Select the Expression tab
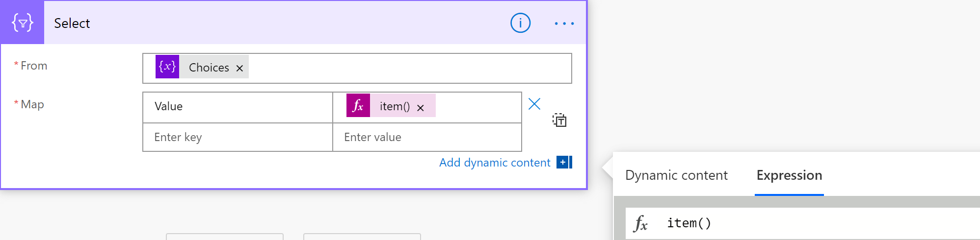 pos(789,175)
